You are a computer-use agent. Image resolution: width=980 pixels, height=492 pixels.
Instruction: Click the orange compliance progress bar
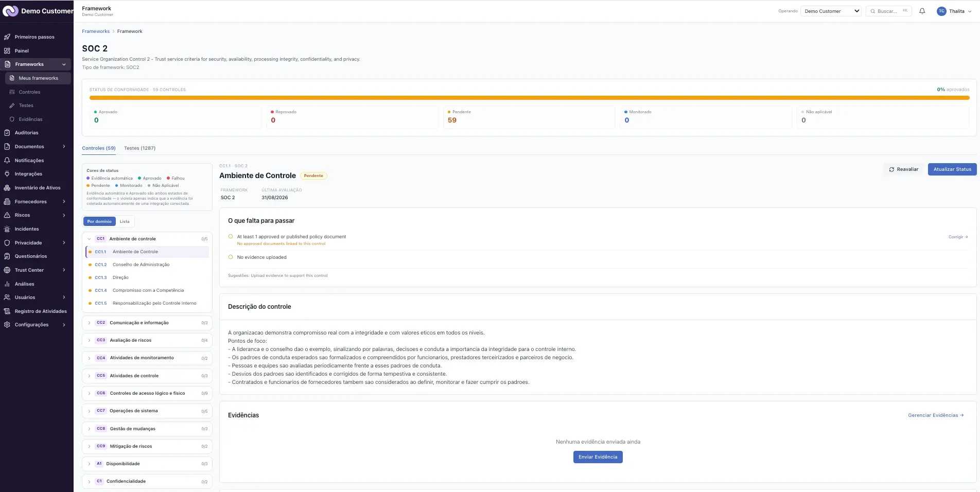tap(529, 97)
